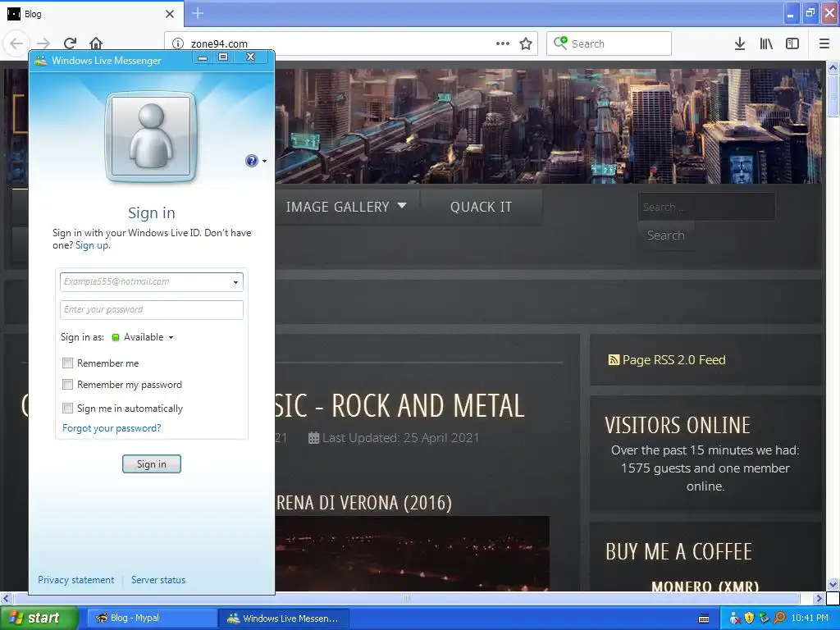The height and width of the screenshot is (630, 840).
Task: Open the browser library
Action: (x=766, y=43)
